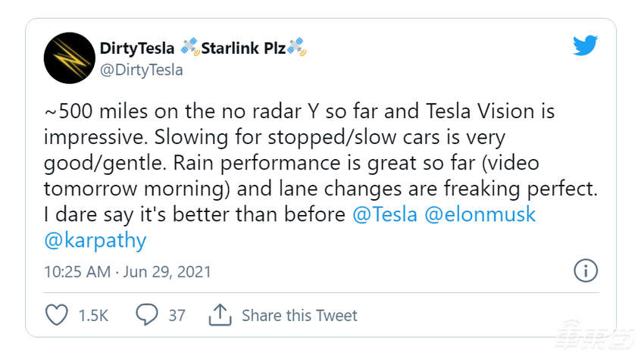Visit the @elonmusk mention
This screenshot has width=644, height=359.
pyautogui.click(x=480, y=214)
